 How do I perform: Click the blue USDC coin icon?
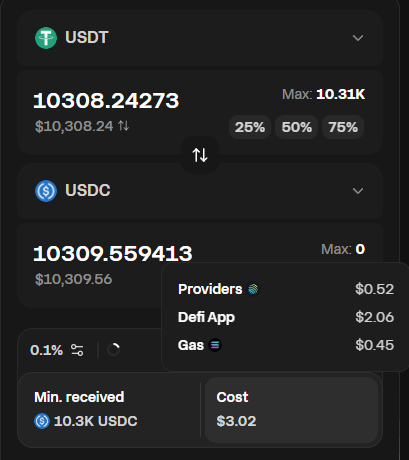click(46, 191)
